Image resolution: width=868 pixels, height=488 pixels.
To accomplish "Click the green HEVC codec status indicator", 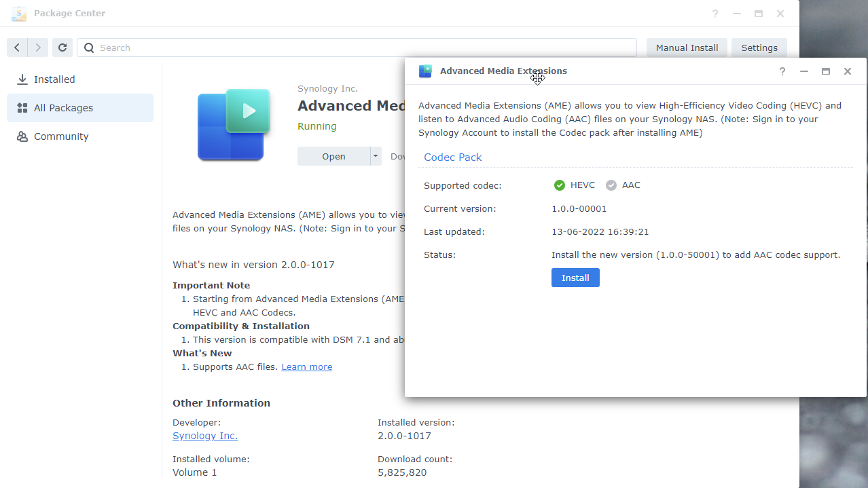I will click(560, 185).
